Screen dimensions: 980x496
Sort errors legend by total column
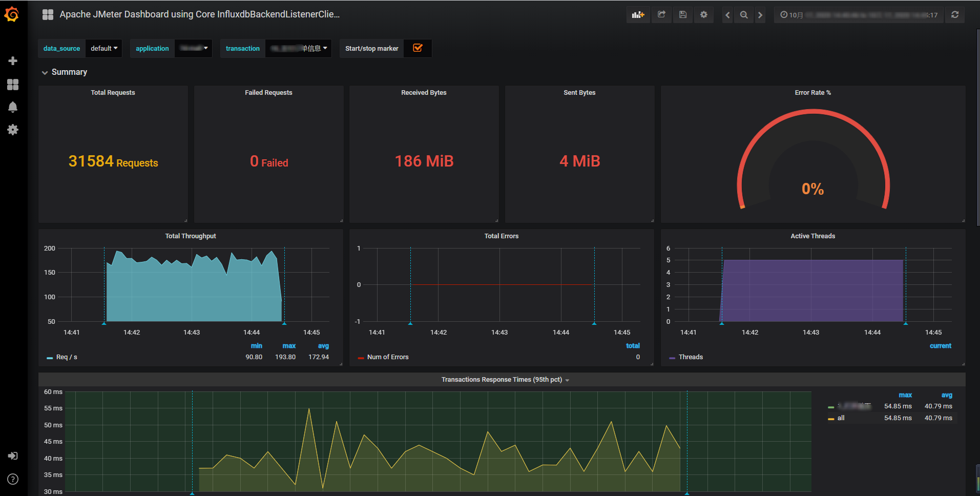click(x=633, y=346)
